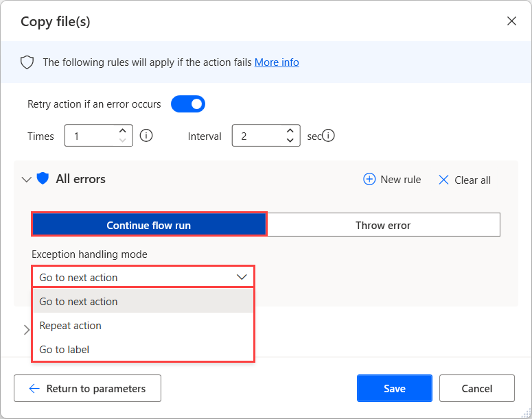Click the info icon next to Interval seconds
Viewport: 532px width, 419px height.
click(329, 136)
